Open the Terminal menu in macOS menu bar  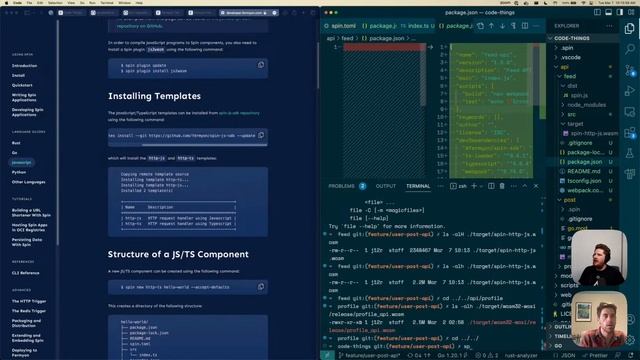click(107, 2)
